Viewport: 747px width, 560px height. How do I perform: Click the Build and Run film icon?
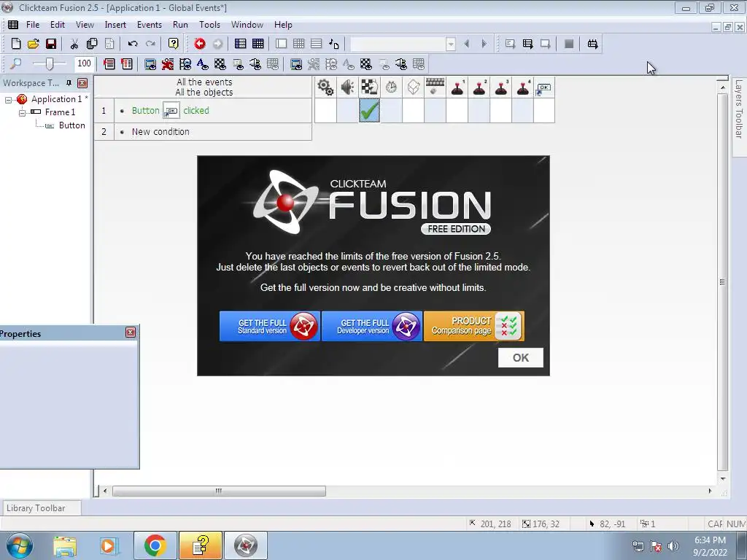tap(592, 44)
